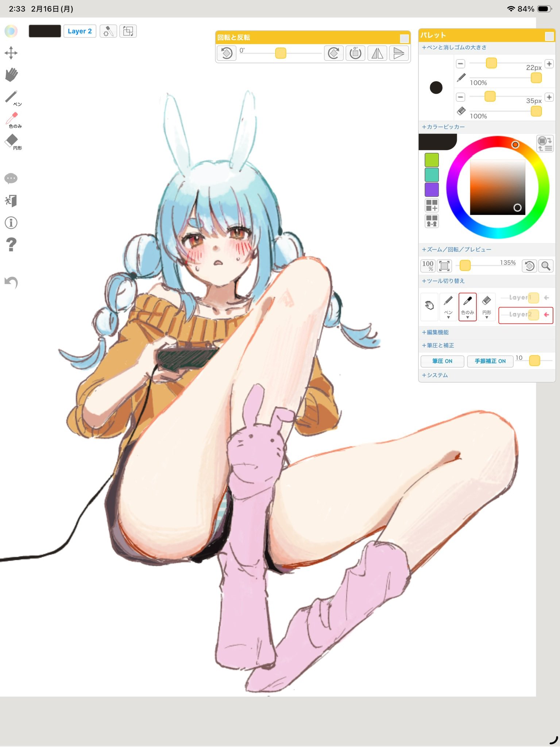The image size is (560, 747).
Task: Collapse the ツール切り替え section
Action: tap(443, 281)
